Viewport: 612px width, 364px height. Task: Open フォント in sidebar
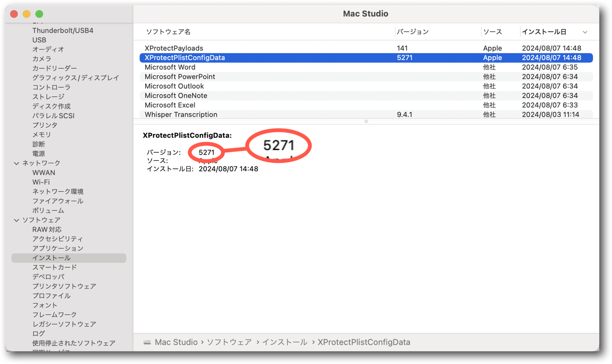click(45, 305)
